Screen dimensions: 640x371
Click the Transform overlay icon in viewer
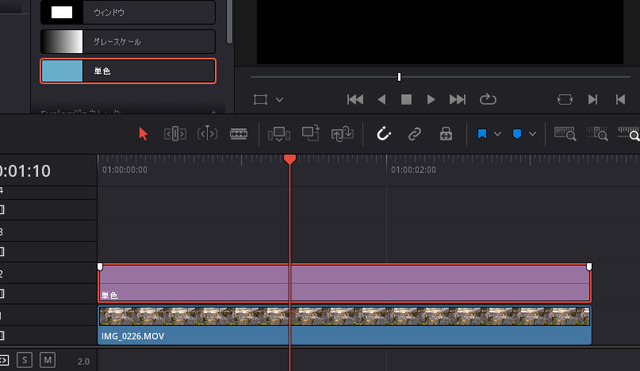260,99
